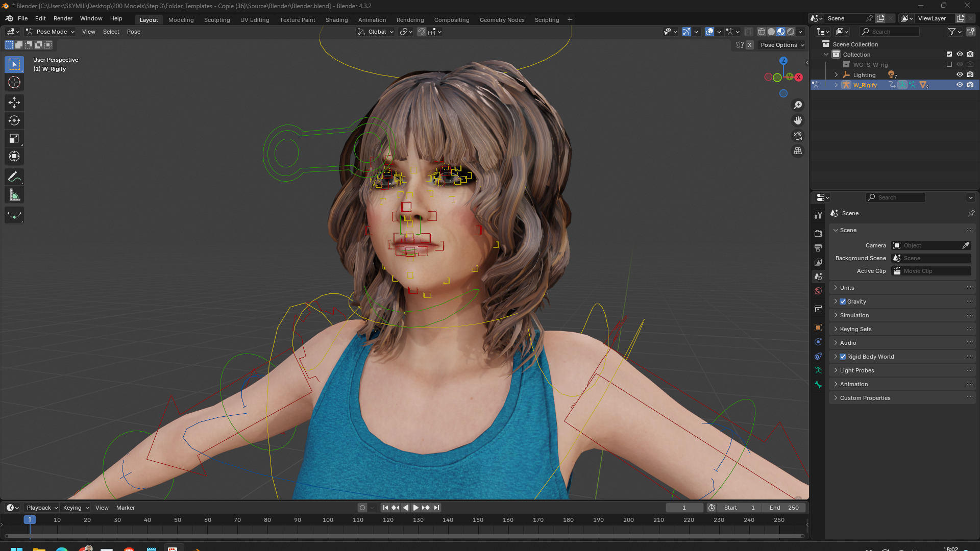Open the Object properties tab icon
This screenshot has width=980, height=551.
818,328
